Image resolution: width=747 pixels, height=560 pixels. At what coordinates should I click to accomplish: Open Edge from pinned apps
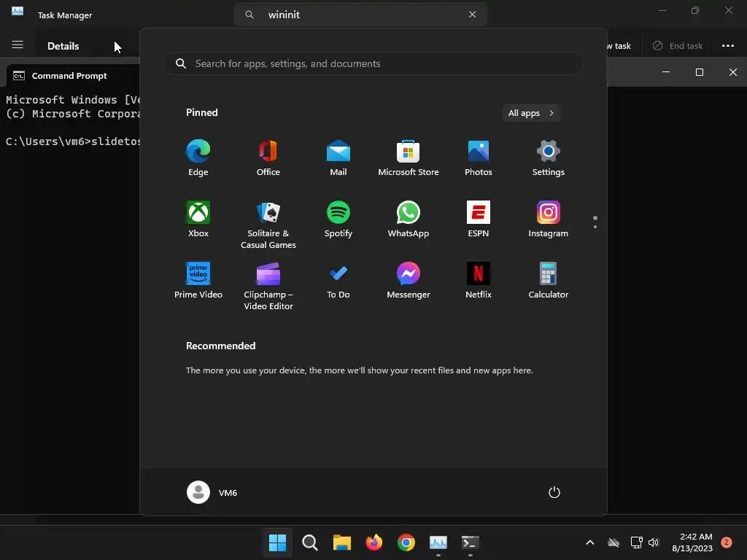pyautogui.click(x=198, y=158)
